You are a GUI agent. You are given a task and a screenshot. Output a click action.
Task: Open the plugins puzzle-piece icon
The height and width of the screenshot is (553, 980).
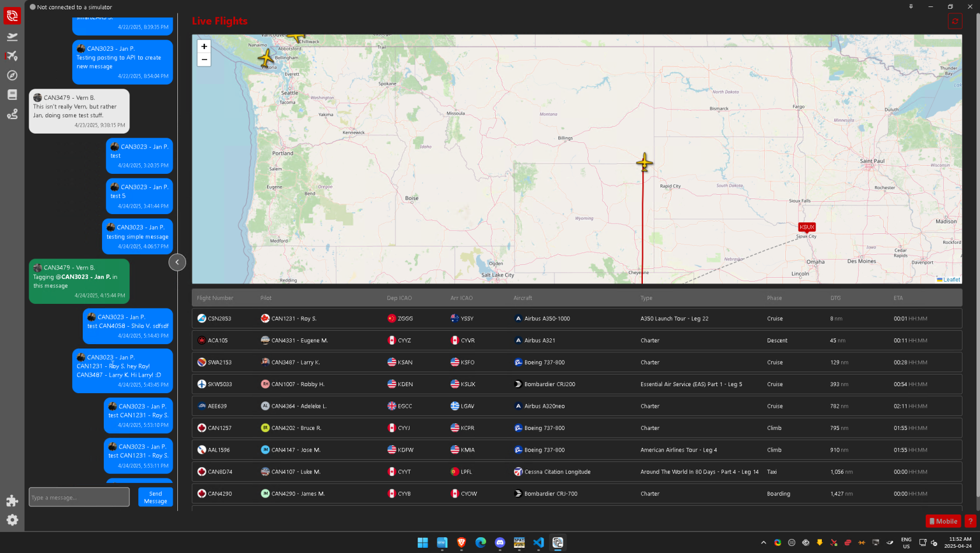click(12, 501)
